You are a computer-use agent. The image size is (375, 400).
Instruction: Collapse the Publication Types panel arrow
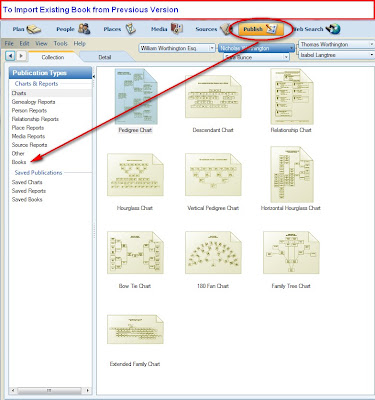click(x=94, y=77)
